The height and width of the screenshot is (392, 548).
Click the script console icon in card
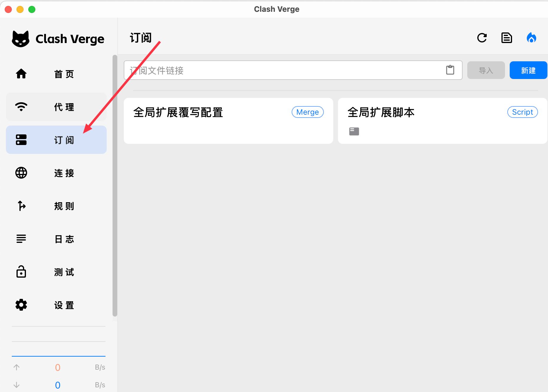pos(354,131)
